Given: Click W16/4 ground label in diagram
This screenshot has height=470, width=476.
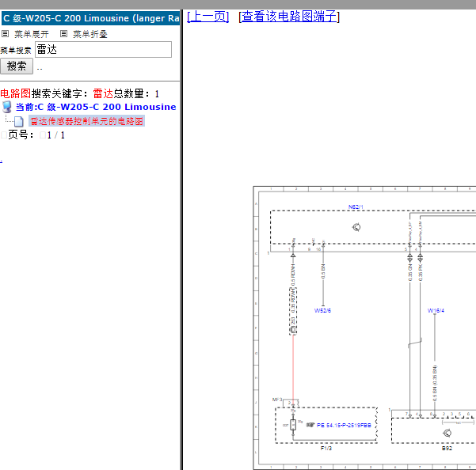Looking at the screenshot, I should (x=436, y=310).
